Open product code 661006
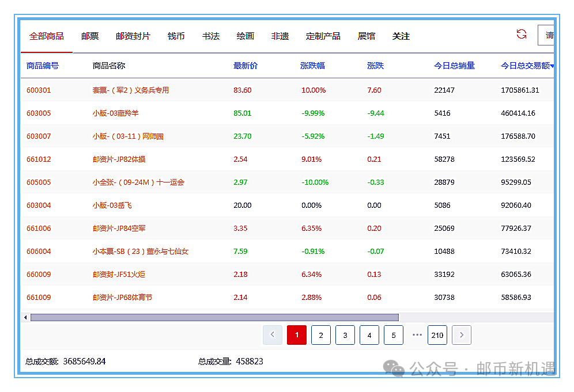 (x=39, y=229)
